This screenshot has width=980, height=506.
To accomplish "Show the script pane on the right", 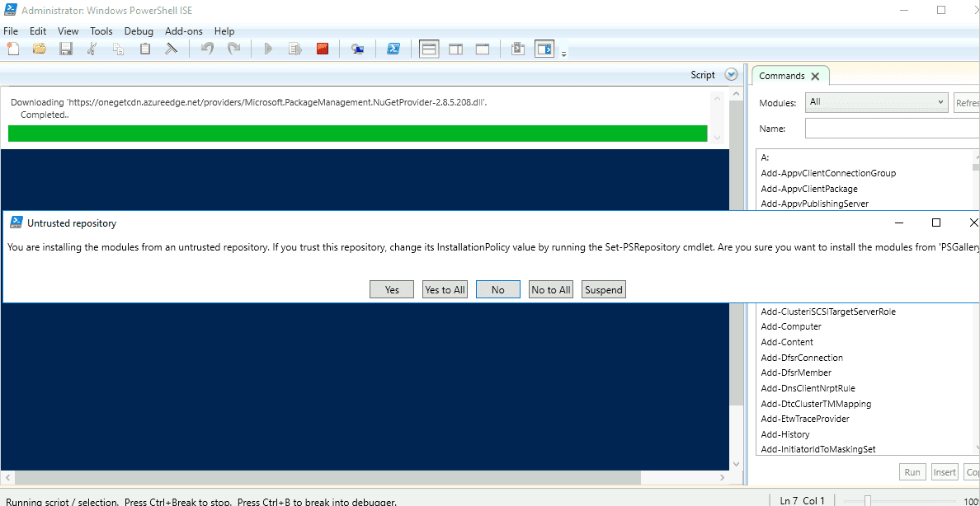I will coord(455,49).
